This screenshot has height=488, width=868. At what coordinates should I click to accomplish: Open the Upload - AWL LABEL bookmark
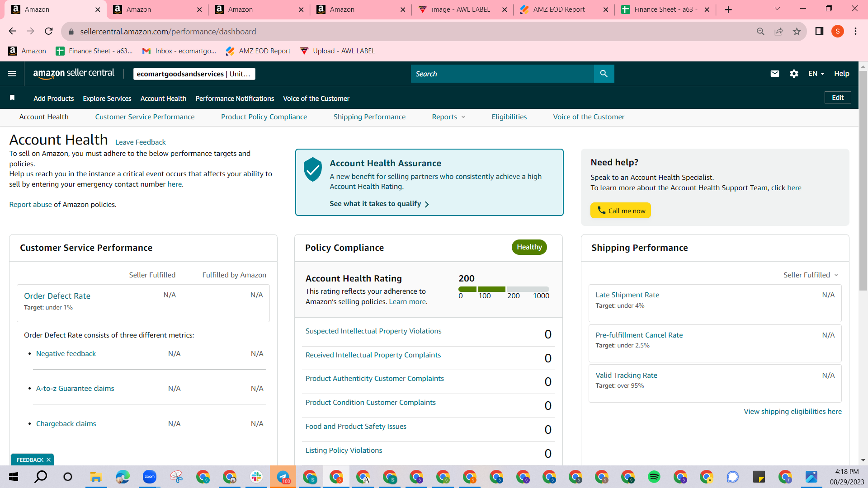pos(337,51)
